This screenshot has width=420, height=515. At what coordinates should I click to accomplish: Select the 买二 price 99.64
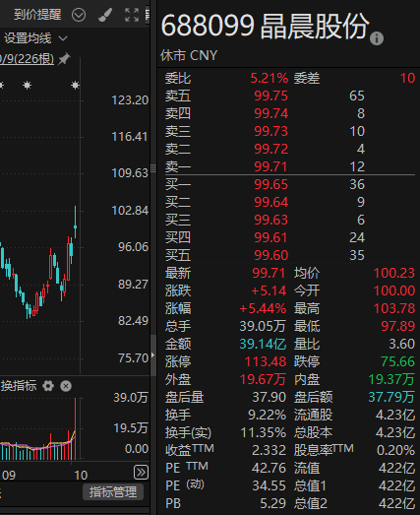270,202
